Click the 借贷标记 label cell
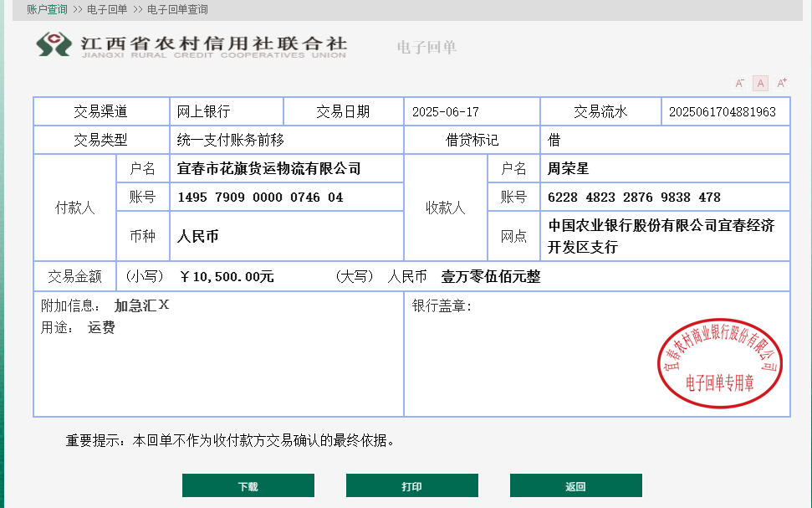The image size is (812, 508). [x=472, y=140]
